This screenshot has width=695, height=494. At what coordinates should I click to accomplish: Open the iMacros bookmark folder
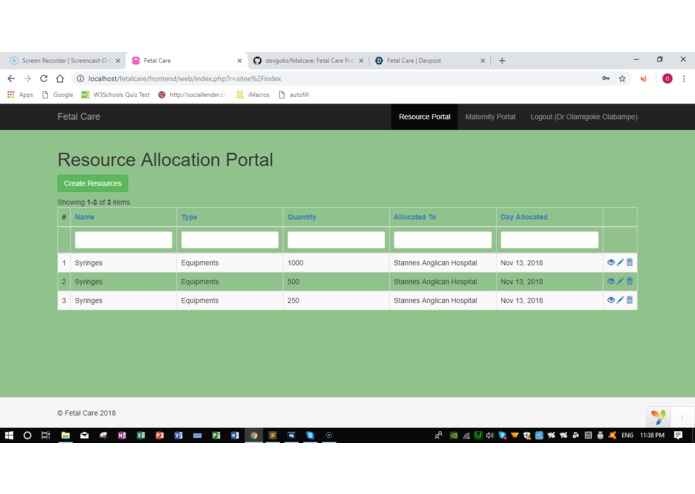tap(253, 94)
